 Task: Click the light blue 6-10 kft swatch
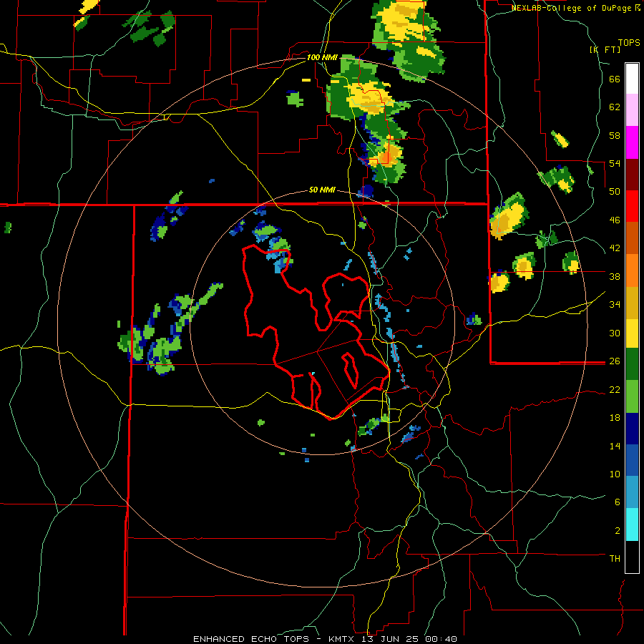coord(632,492)
